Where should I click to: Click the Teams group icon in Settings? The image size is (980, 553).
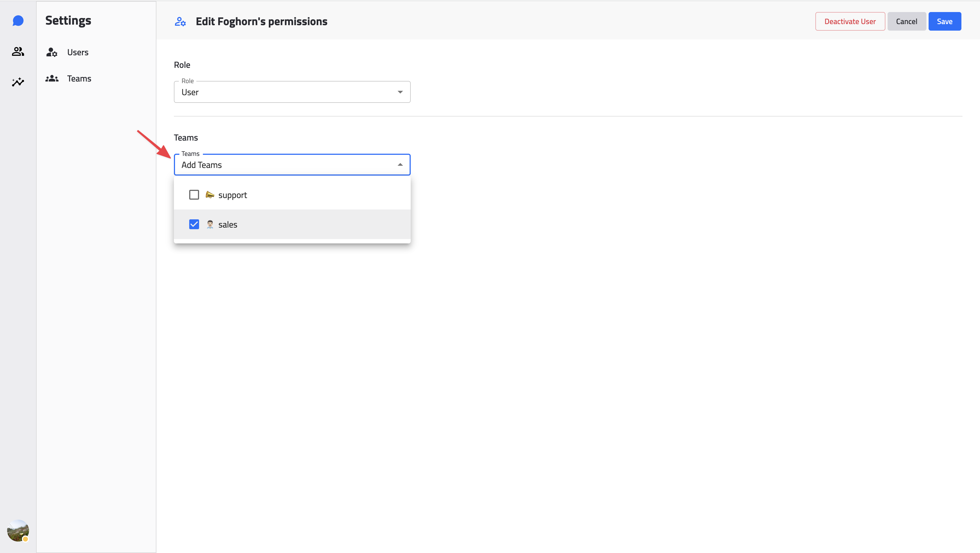(x=52, y=78)
